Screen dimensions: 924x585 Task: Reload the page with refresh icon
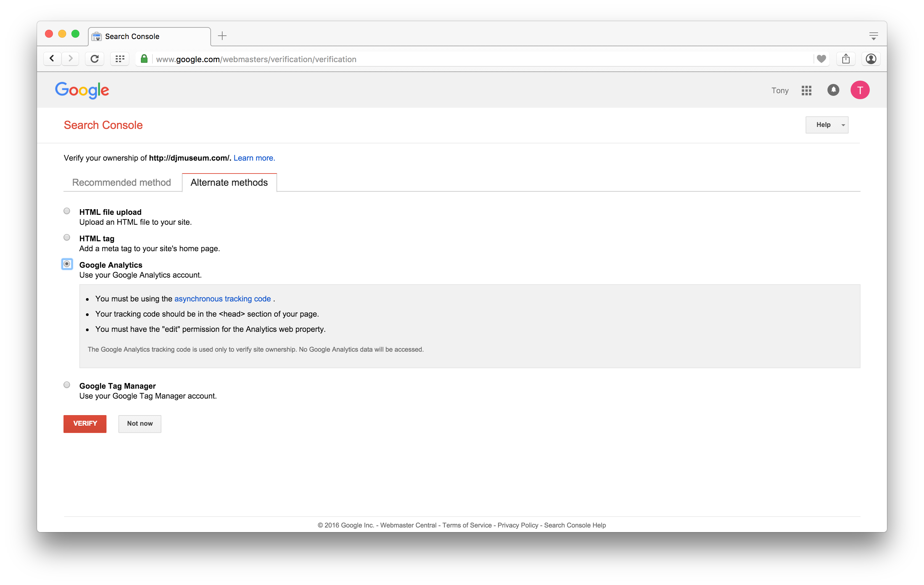click(94, 59)
